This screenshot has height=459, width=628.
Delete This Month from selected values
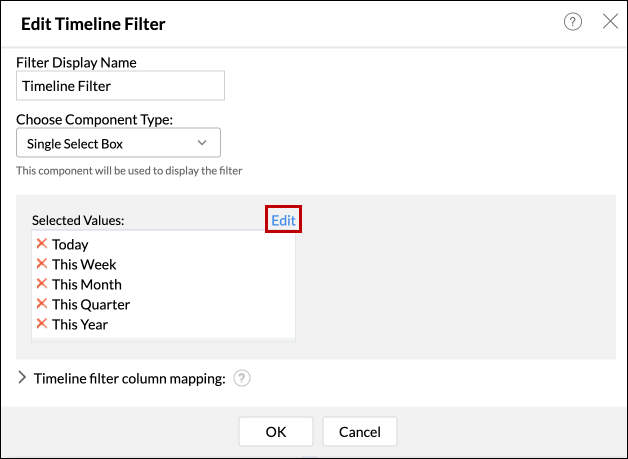coord(42,284)
